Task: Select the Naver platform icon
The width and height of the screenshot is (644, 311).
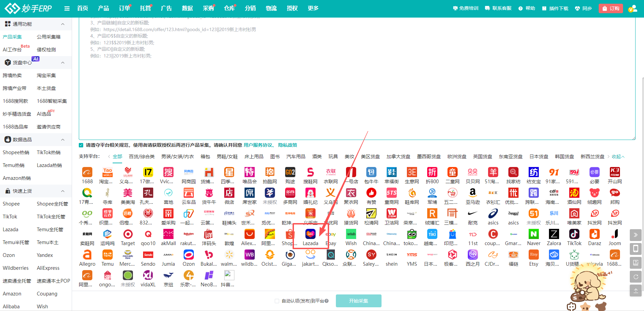Action: (534, 234)
